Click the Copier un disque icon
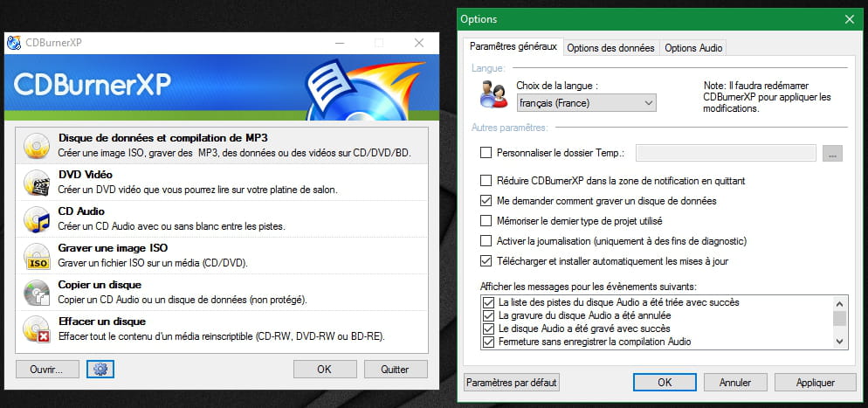Viewport: 868px width, 408px height. [x=37, y=293]
